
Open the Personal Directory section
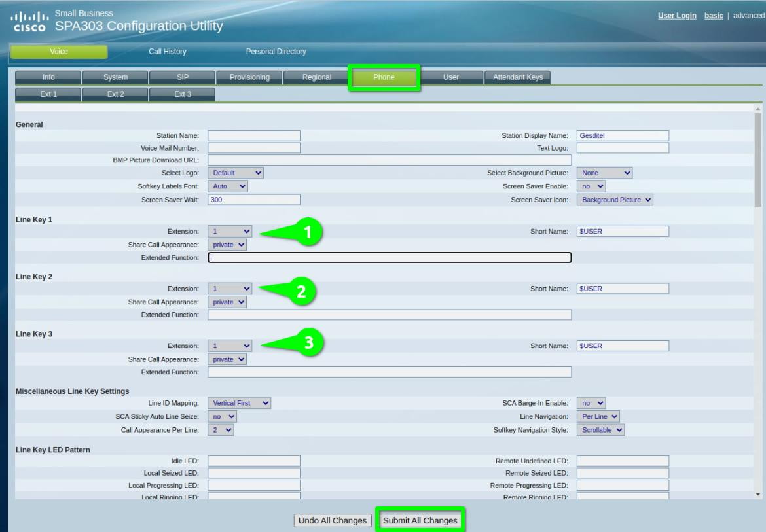click(276, 52)
